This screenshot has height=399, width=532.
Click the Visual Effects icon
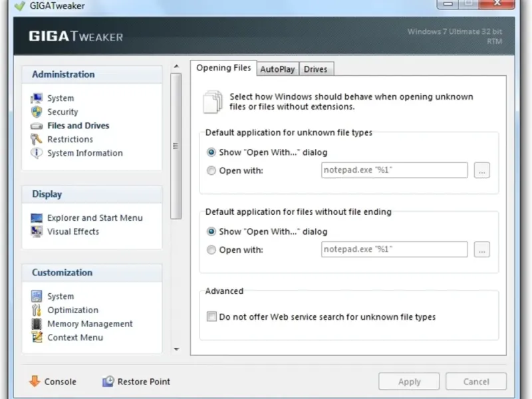[37, 231]
